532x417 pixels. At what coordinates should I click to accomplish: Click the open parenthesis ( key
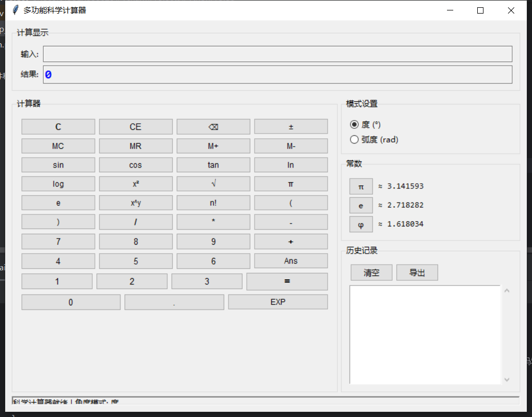[291, 202]
